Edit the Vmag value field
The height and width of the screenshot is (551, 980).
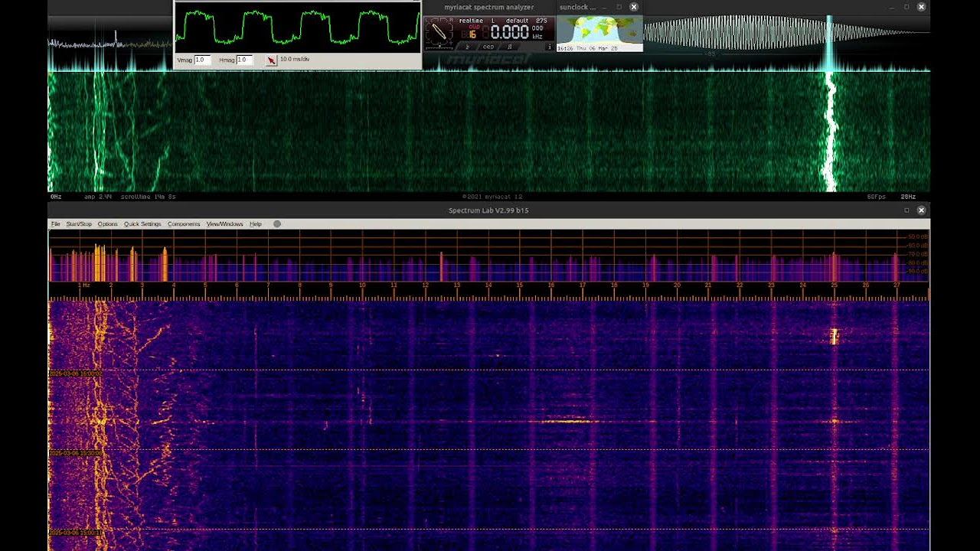202,60
